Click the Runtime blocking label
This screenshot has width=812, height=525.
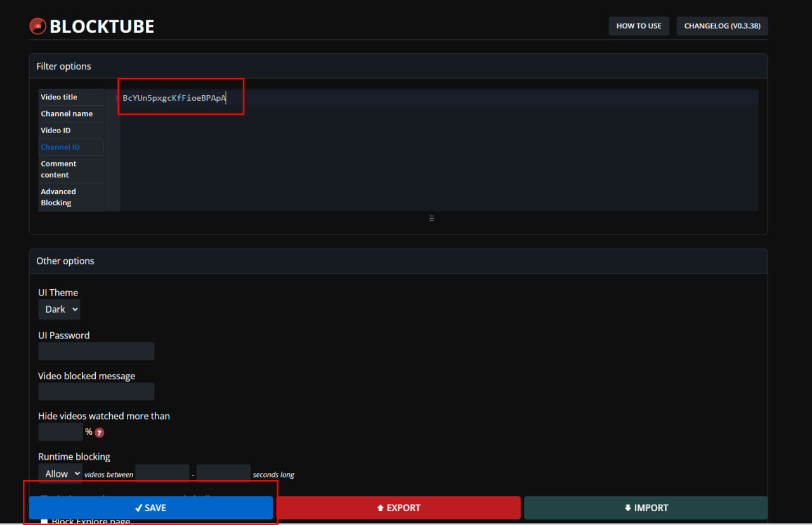pos(74,457)
